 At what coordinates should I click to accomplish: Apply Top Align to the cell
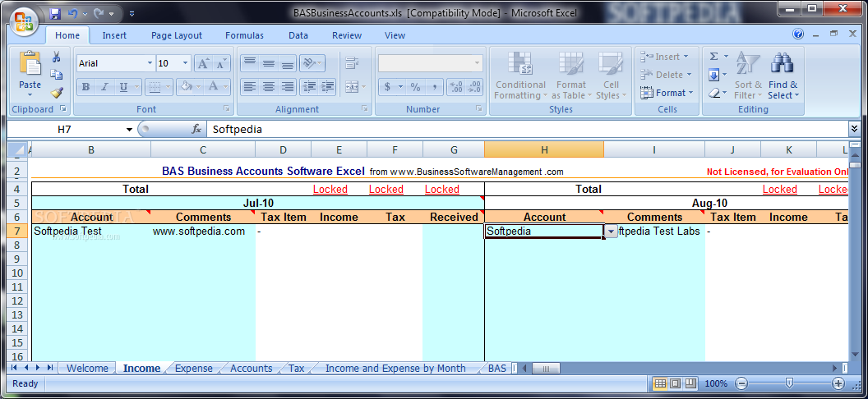tap(250, 63)
